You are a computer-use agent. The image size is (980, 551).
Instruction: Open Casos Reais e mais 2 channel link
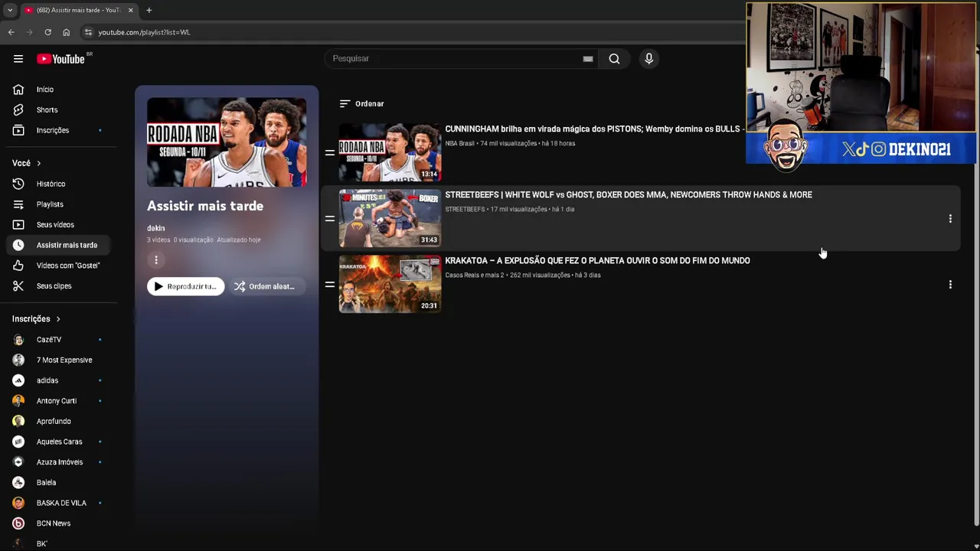474,275
